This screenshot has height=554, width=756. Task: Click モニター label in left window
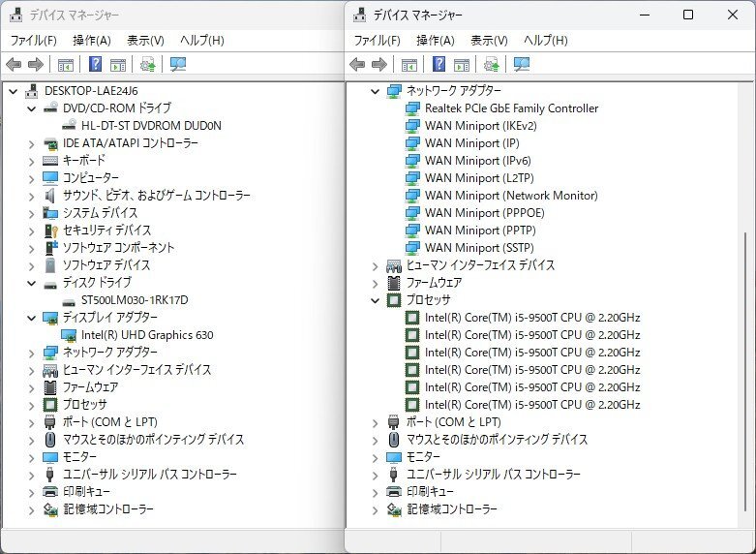pyautogui.click(x=79, y=457)
